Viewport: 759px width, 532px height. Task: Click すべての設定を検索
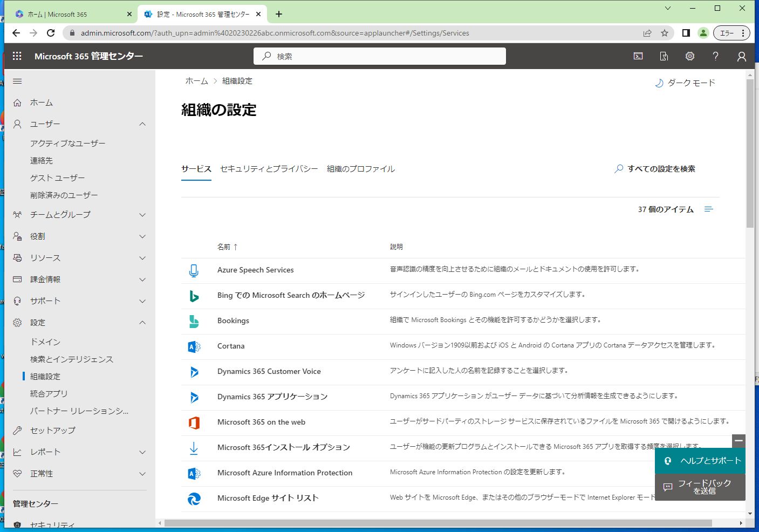click(x=655, y=169)
